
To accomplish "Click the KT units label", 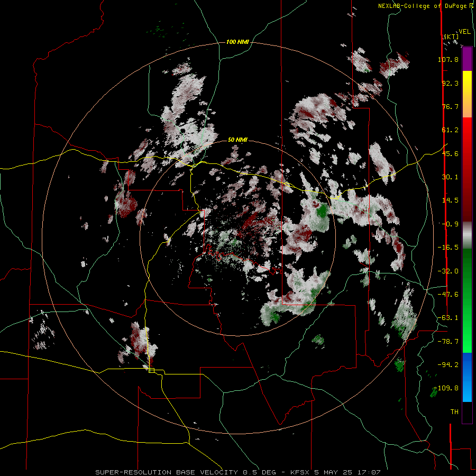I will (x=451, y=36).
